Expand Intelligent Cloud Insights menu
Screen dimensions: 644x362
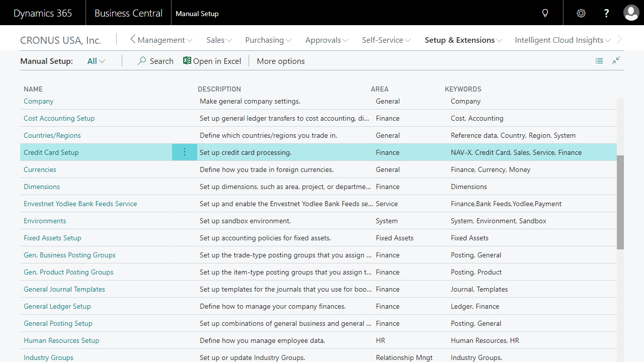pos(563,40)
